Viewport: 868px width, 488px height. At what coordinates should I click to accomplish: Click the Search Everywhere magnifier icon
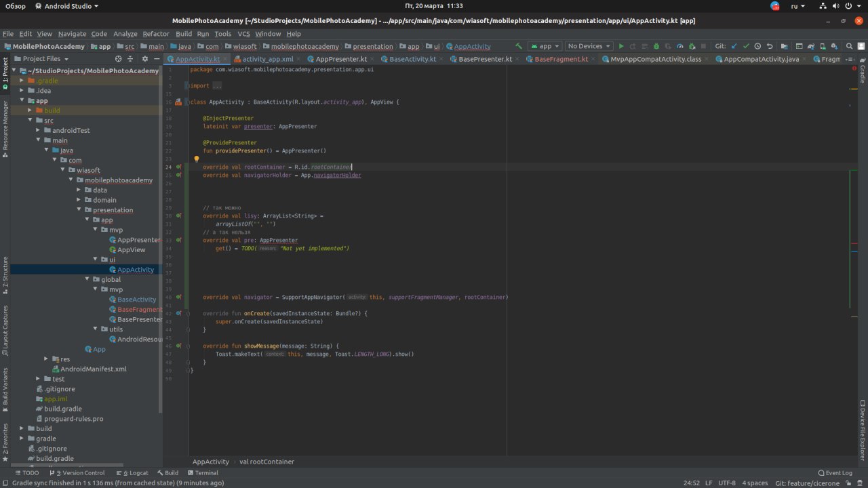[x=849, y=46]
